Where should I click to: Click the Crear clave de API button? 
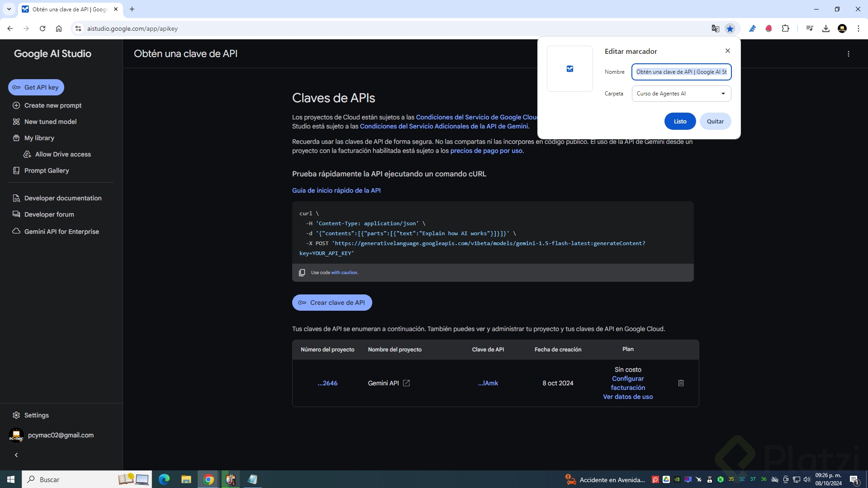pyautogui.click(x=332, y=303)
